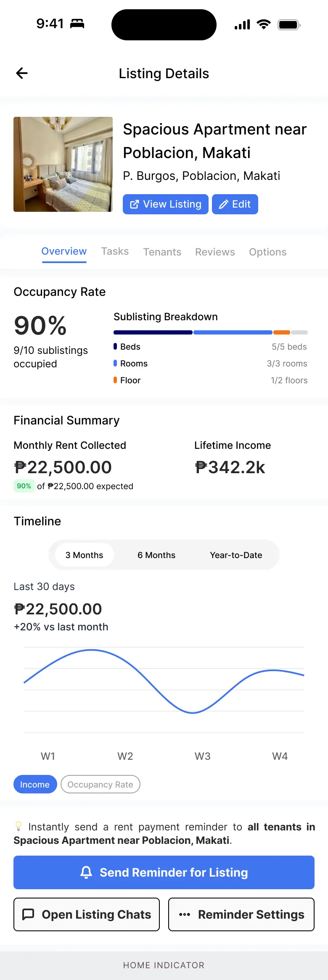
Task: Click Send Reminder for Listing button
Action: (164, 872)
